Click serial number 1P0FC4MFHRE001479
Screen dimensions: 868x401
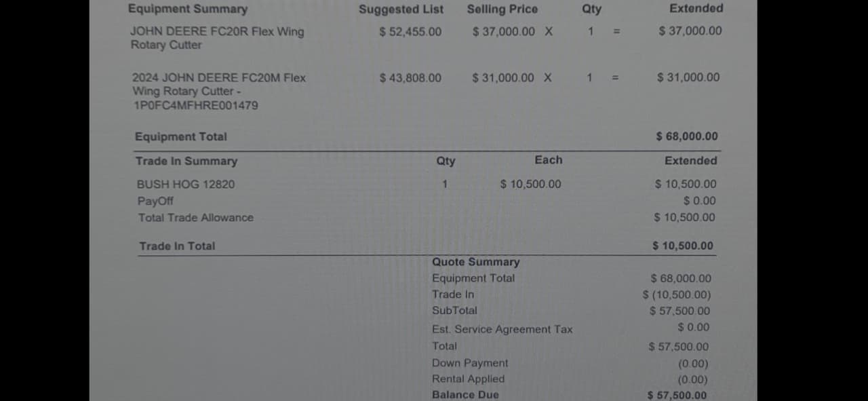[x=195, y=105]
